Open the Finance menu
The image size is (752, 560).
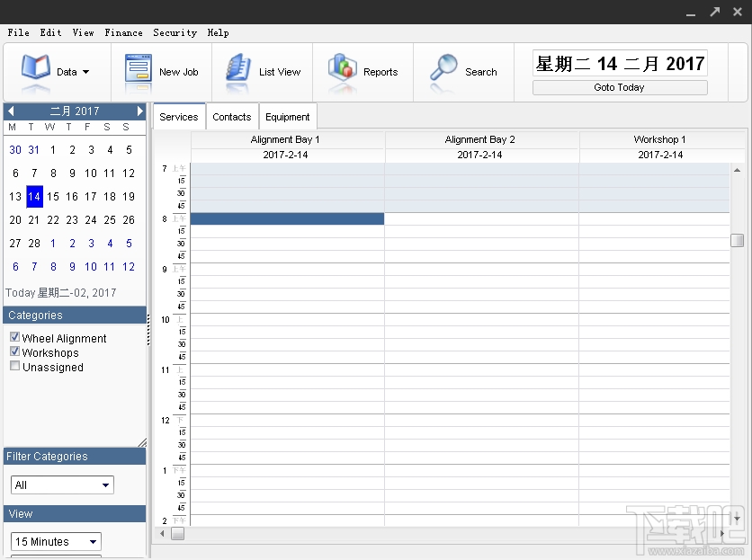tap(124, 32)
